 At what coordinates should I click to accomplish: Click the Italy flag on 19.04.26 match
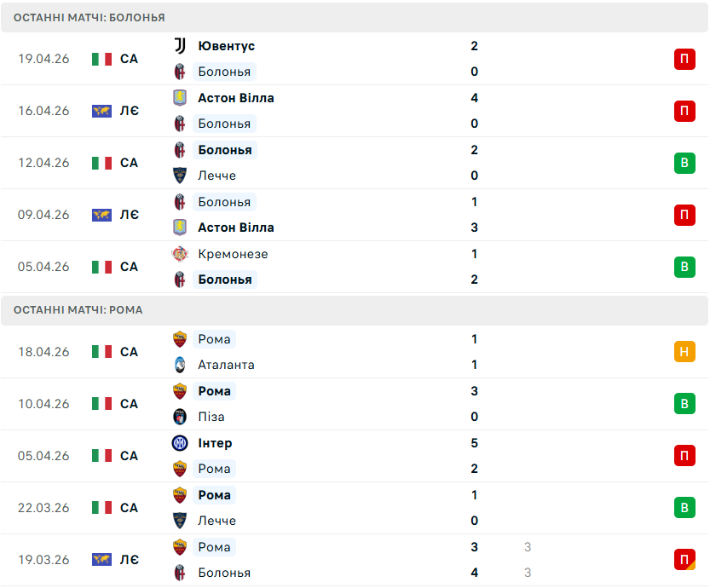click(x=101, y=59)
